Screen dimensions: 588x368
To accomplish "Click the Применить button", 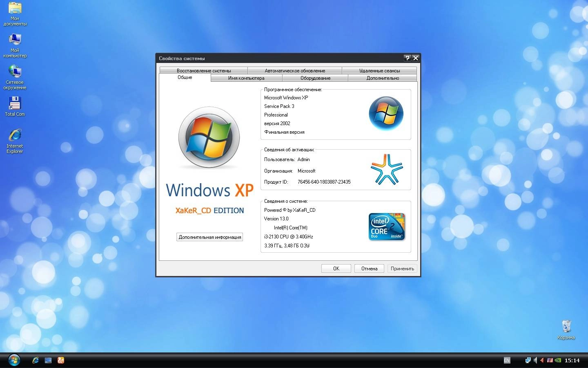I will [x=402, y=269].
